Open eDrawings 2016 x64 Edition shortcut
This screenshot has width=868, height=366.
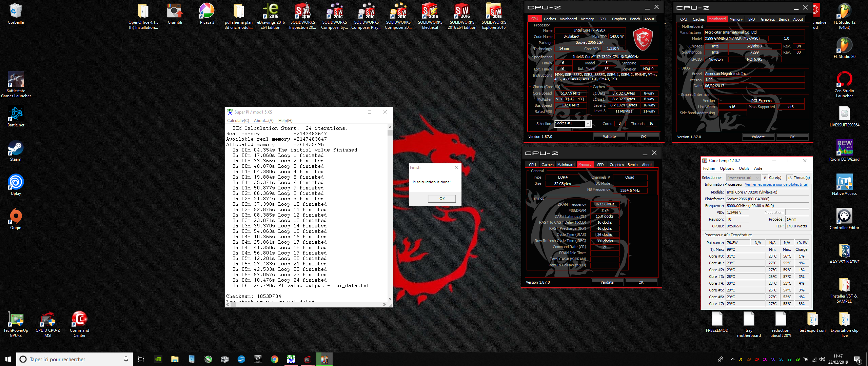[271, 16]
